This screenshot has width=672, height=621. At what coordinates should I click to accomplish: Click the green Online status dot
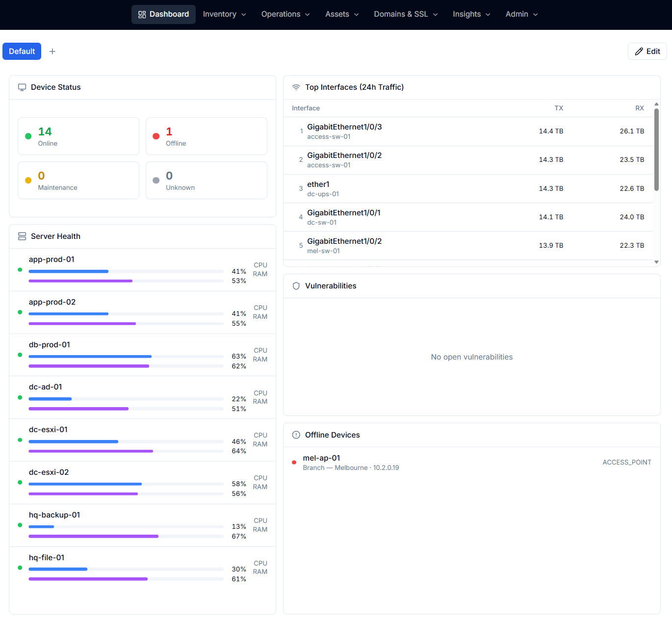(x=28, y=136)
